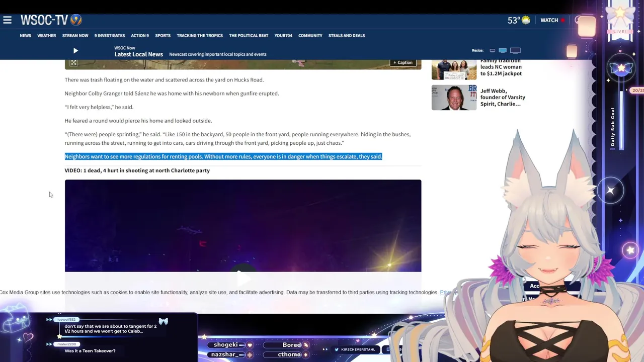Open 'Family tradition leads NC woman' story link

(x=501, y=67)
